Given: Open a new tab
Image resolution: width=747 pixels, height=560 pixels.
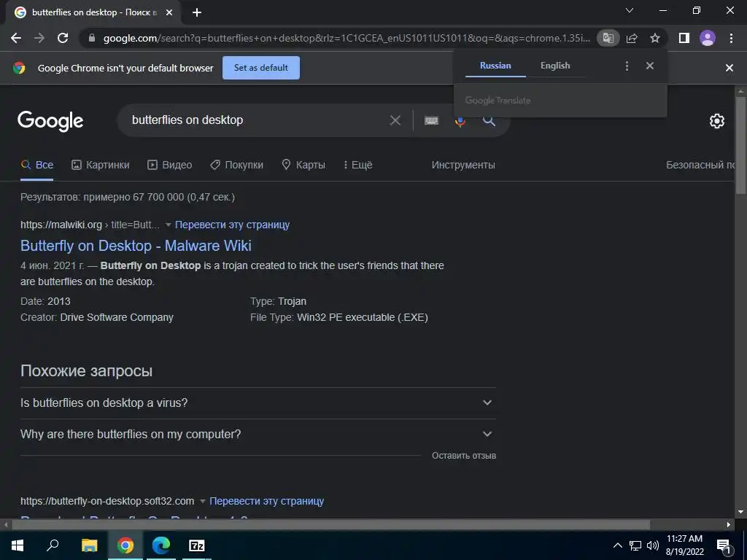Looking at the screenshot, I should tap(197, 13).
